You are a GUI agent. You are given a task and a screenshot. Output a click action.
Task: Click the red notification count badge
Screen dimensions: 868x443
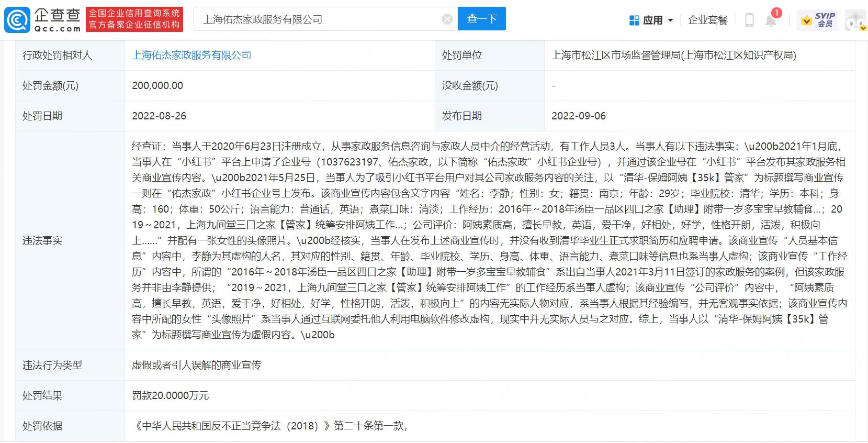[776, 13]
